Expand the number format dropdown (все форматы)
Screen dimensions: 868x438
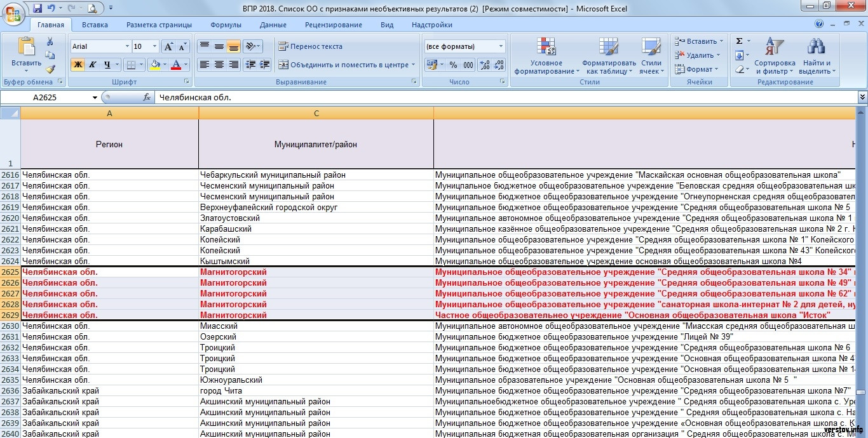pyautogui.click(x=501, y=46)
